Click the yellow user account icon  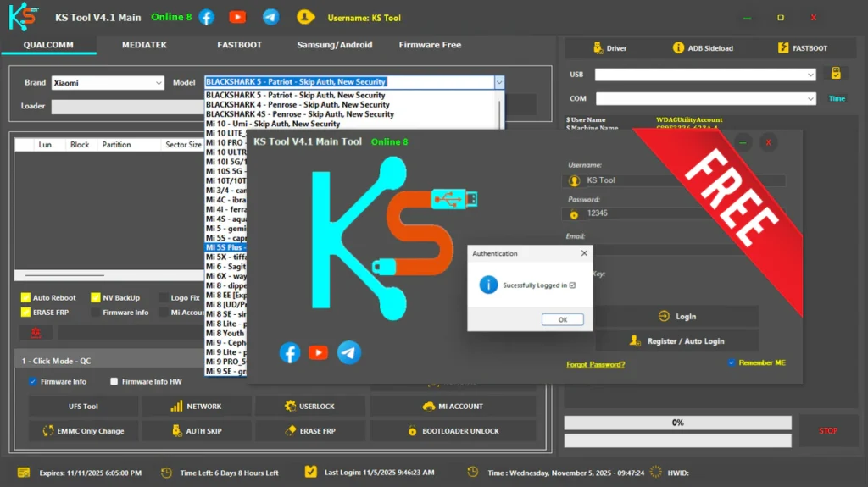[x=304, y=17]
